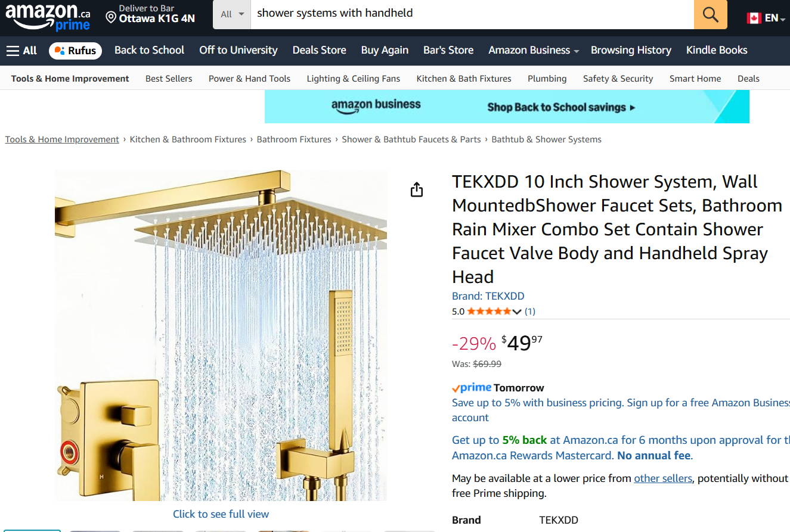Click the Amazon Business Back to School banner

507,107
